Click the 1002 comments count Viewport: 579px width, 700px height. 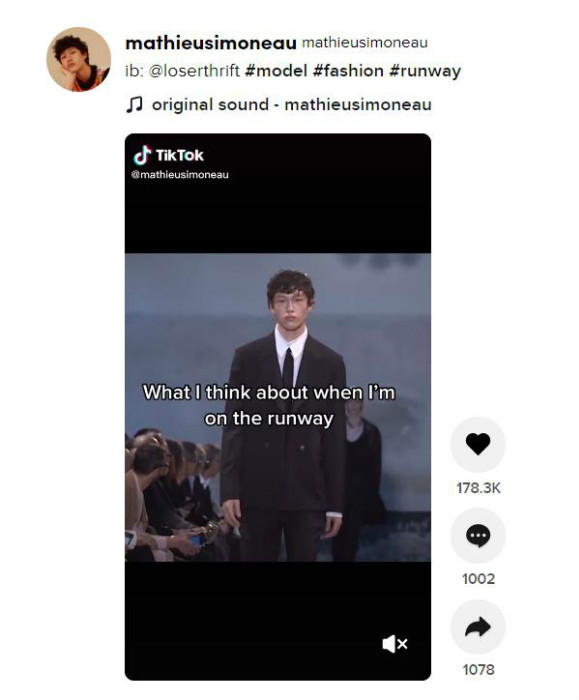[478, 579]
